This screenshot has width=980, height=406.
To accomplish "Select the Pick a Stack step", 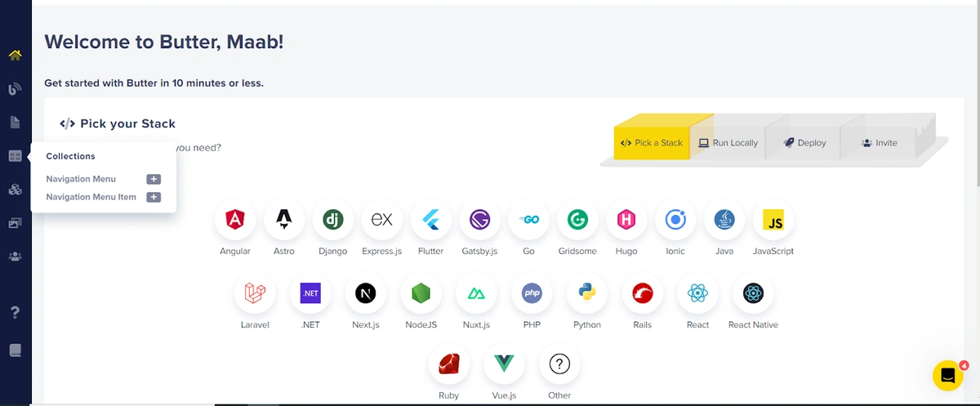I will [651, 143].
